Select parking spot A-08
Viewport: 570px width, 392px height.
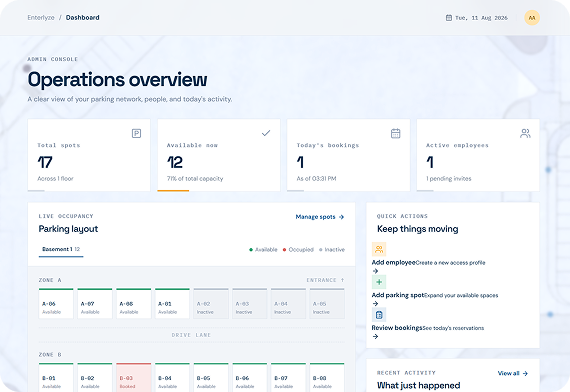click(133, 304)
